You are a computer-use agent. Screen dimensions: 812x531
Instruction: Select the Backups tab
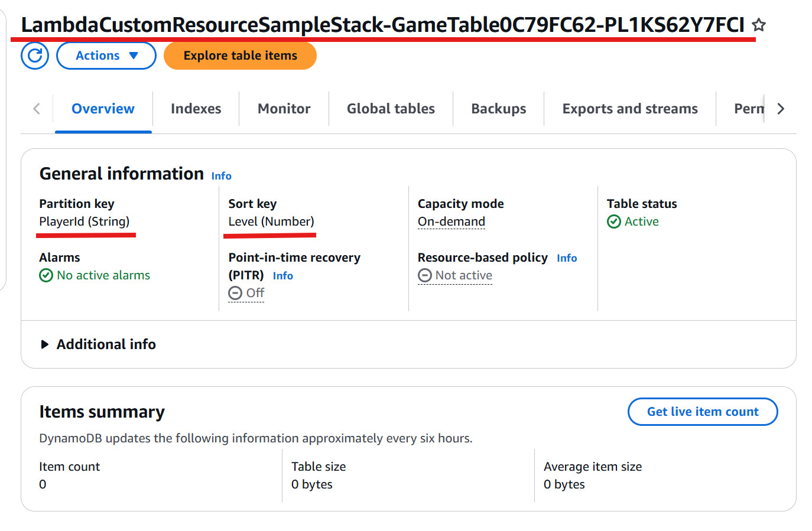click(x=498, y=109)
